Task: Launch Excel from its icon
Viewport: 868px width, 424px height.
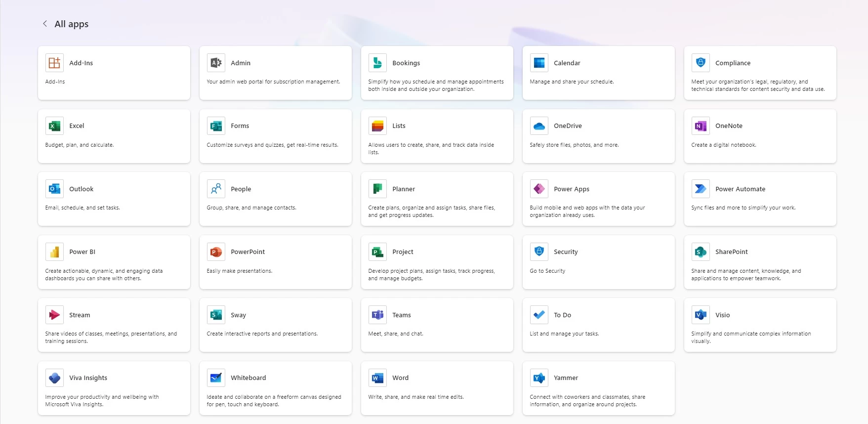Action: [54, 126]
